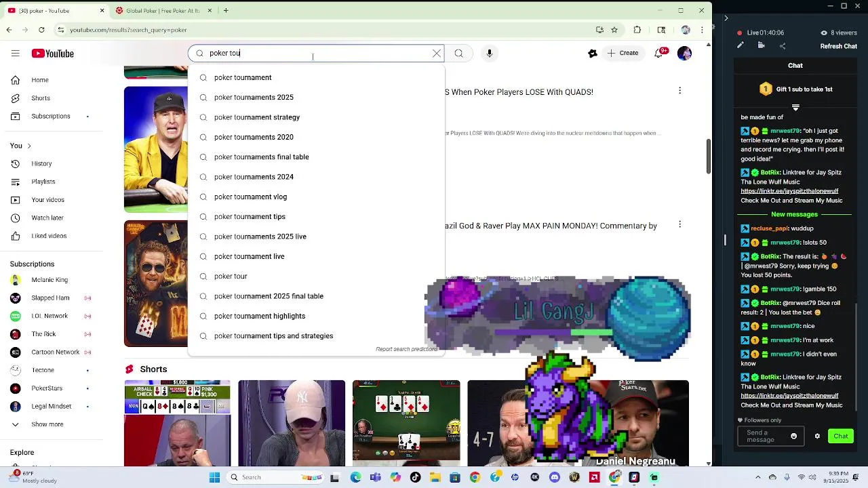The width and height of the screenshot is (868, 488).
Task: Open the Shorts thumbnail with Yankees cap
Action: [x=292, y=423]
